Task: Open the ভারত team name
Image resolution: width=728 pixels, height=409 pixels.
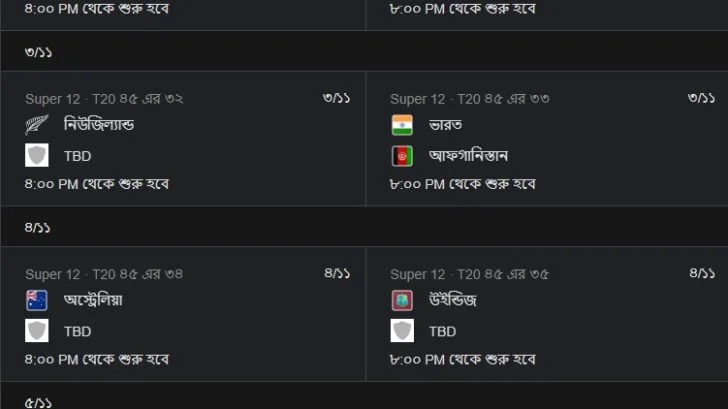Action: [x=446, y=125]
